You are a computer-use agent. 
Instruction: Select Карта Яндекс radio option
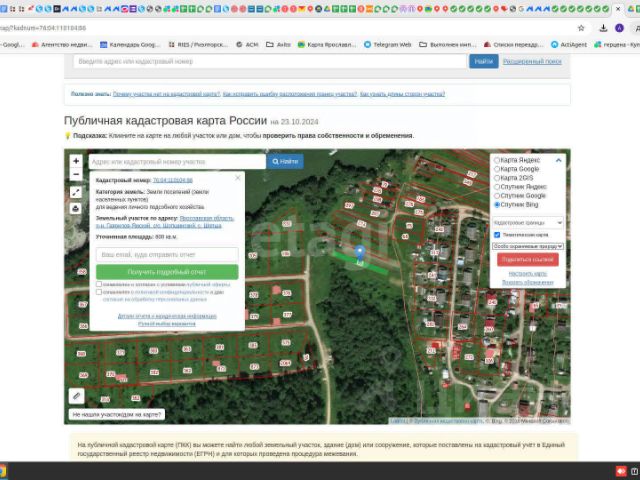pos(497,160)
